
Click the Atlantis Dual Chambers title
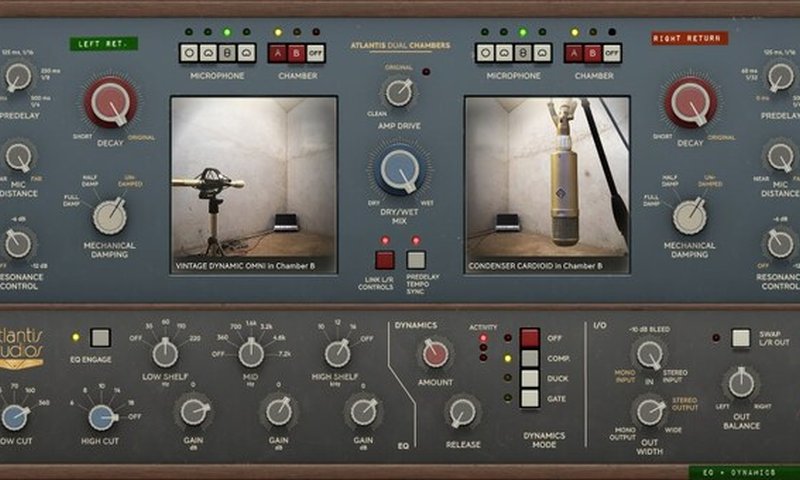point(400,45)
